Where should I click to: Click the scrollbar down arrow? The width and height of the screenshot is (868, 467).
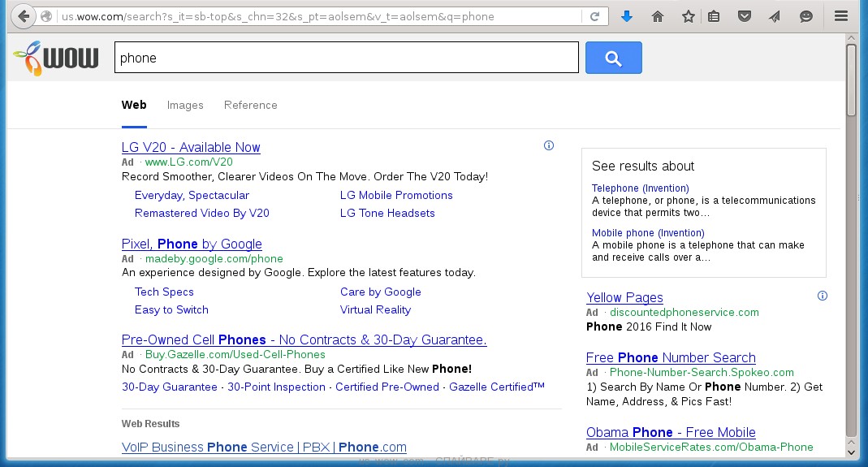point(851,451)
